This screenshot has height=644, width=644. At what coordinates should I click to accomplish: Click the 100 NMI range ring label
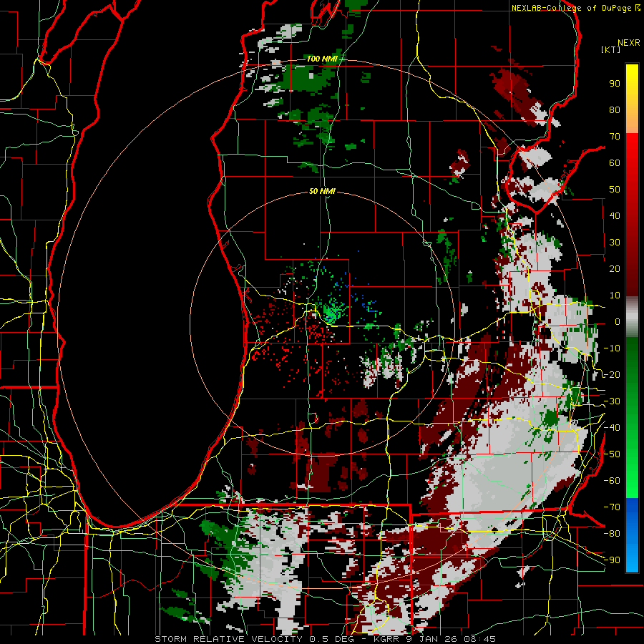[322, 59]
